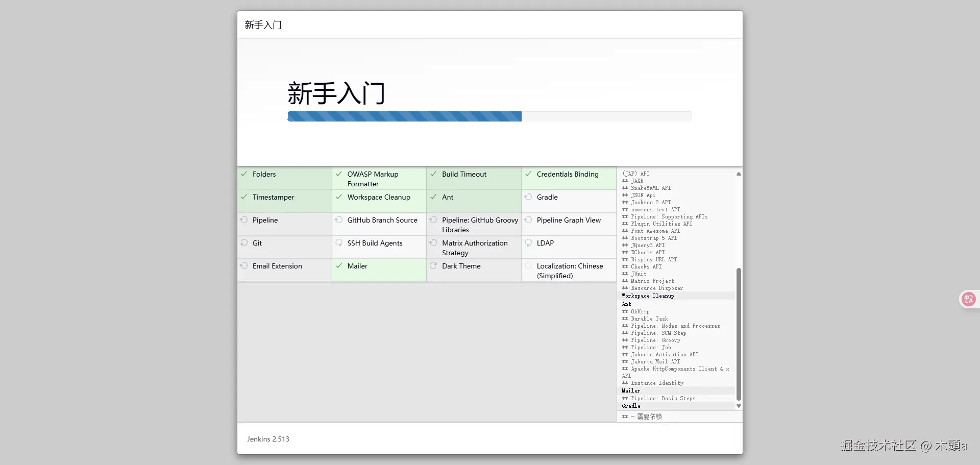Click the checkmark icon in the Workspace Cleanup cell
This screenshot has height=465, width=980.
339,197
